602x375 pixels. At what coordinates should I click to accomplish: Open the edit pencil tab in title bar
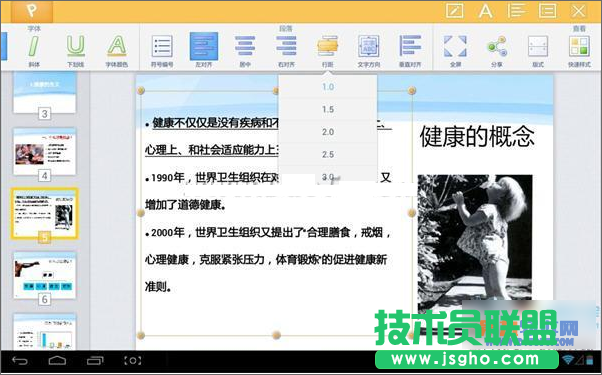pos(455,11)
